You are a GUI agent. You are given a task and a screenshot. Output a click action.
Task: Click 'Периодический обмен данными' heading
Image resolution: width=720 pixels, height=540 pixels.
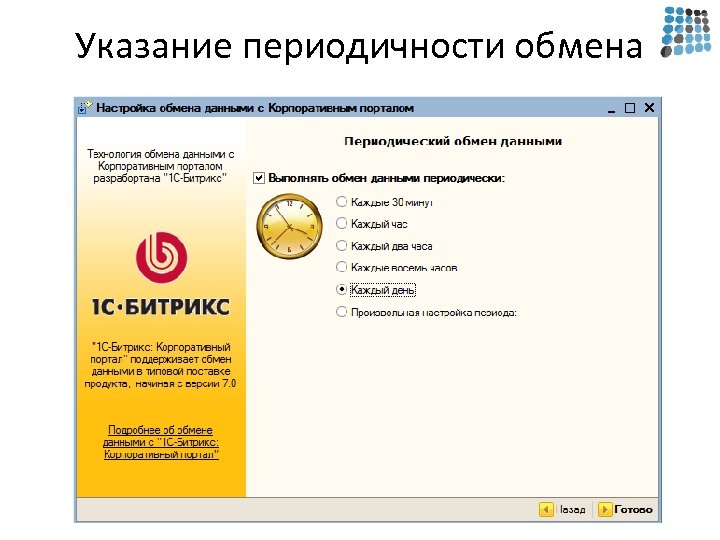453,141
